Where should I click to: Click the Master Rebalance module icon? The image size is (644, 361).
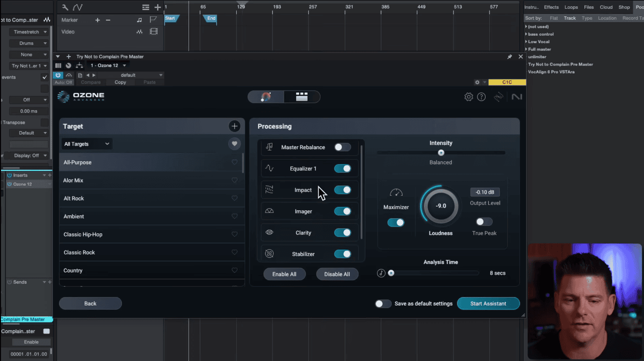click(269, 147)
